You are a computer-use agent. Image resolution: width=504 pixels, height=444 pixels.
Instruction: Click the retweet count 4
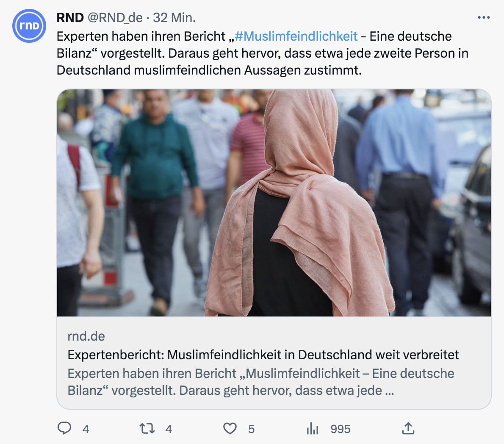tap(169, 429)
